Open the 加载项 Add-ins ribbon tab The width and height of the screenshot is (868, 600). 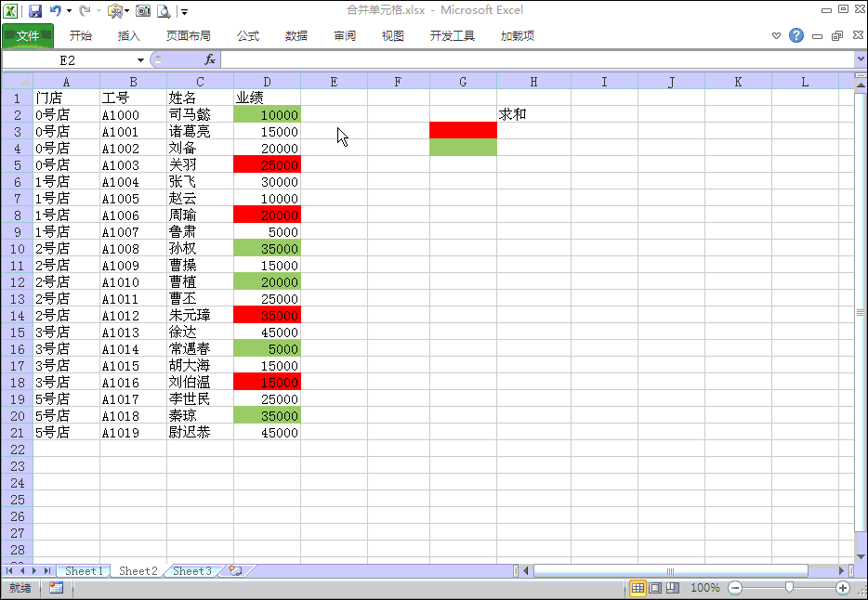517,36
